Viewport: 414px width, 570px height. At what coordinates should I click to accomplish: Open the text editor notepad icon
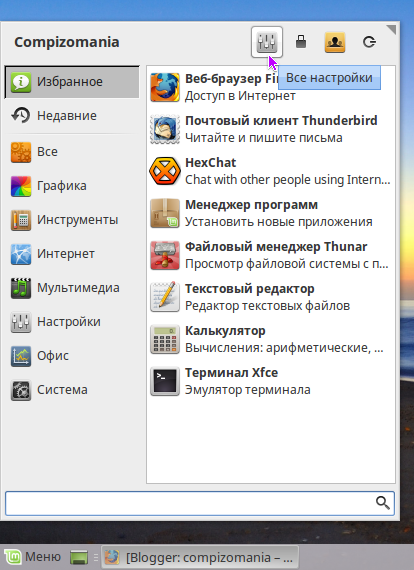point(165,297)
